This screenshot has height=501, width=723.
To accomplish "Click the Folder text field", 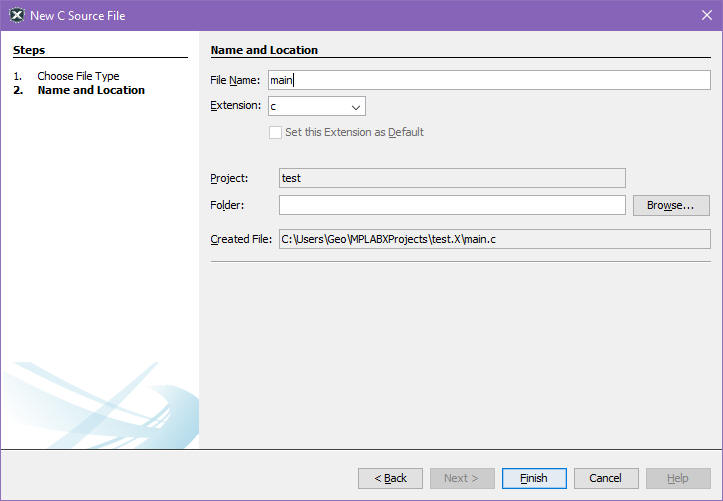I will [x=452, y=205].
